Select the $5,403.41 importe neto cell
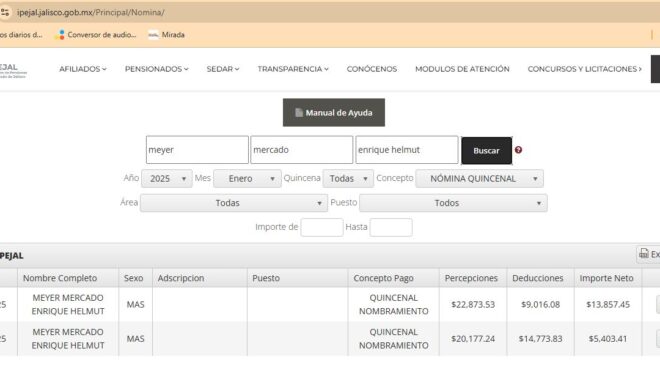 pos(607,338)
